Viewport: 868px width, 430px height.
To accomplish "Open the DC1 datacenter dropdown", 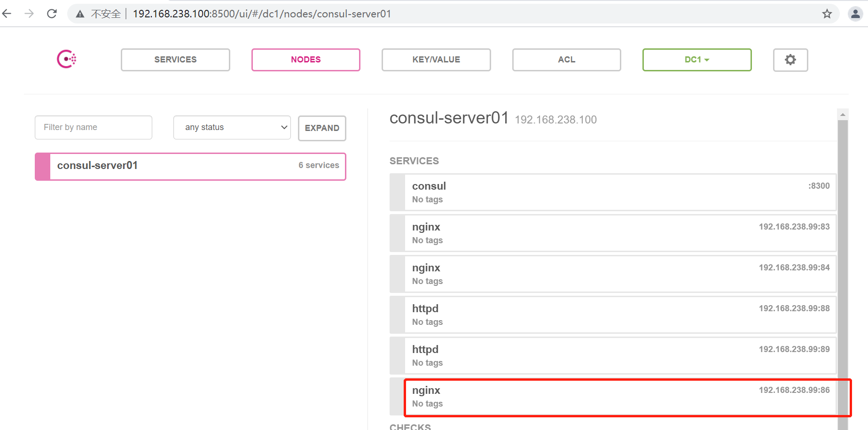I will tap(697, 60).
